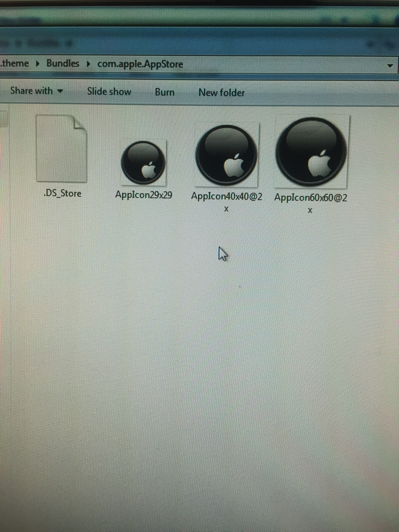Image resolution: width=399 pixels, height=532 pixels.
Task: Select the AppIcon29x29 image thumbnail
Action: pyautogui.click(x=143, y=163)
